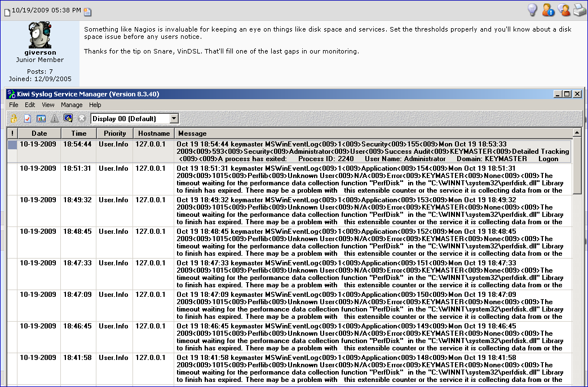Click the 'Junior Member' label
Image resolution: width=588 pixels, height=387 pixels.
coord(40,60)
